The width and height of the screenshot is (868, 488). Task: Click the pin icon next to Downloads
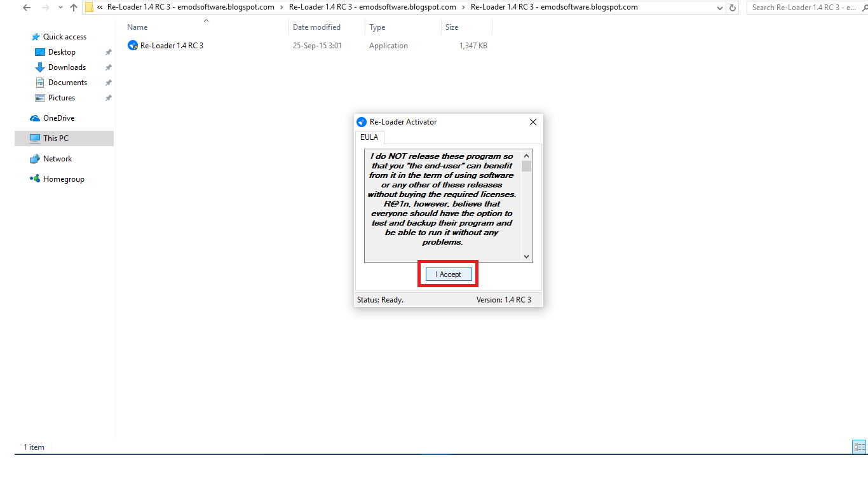(109, 67)
